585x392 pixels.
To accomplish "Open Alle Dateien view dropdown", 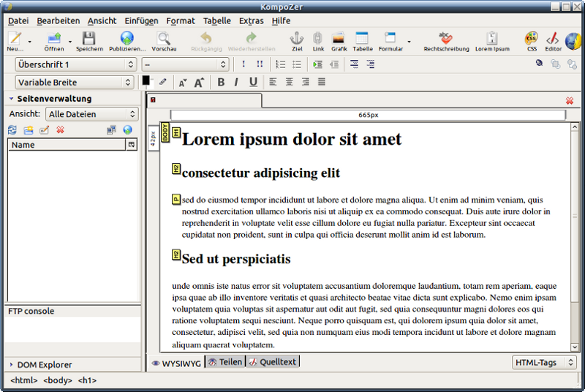I will (92, 114).
